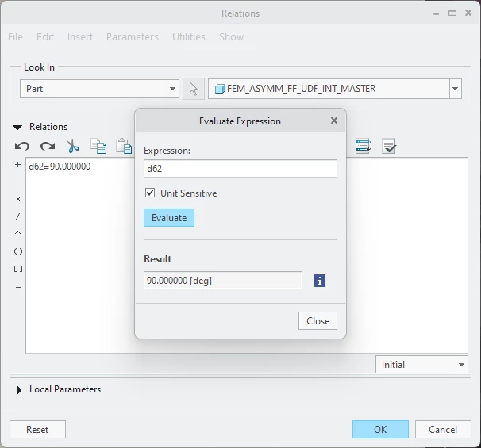
Task: Click the relations list toolbar icon
Action: tap(364, 146)
